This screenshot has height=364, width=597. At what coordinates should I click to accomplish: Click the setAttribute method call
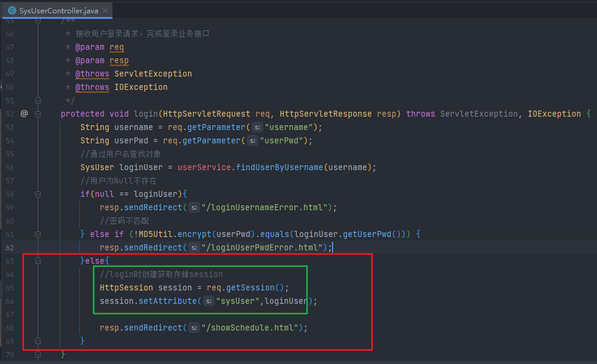click(168, 301)
